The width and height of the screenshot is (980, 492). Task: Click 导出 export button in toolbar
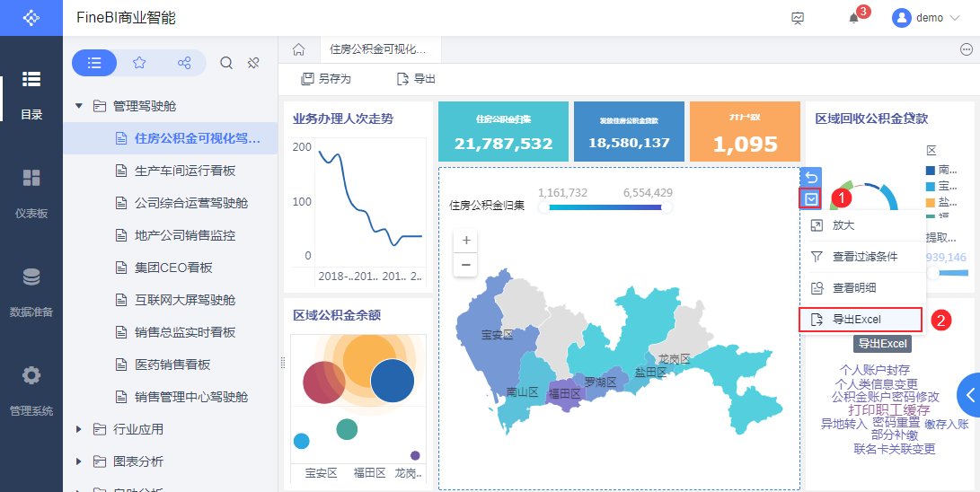pyautogui.click(x=416, y=79)
